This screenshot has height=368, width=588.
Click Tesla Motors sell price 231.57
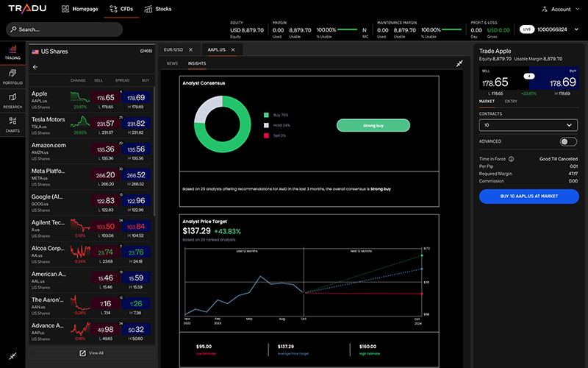click(x=106, y=123)
